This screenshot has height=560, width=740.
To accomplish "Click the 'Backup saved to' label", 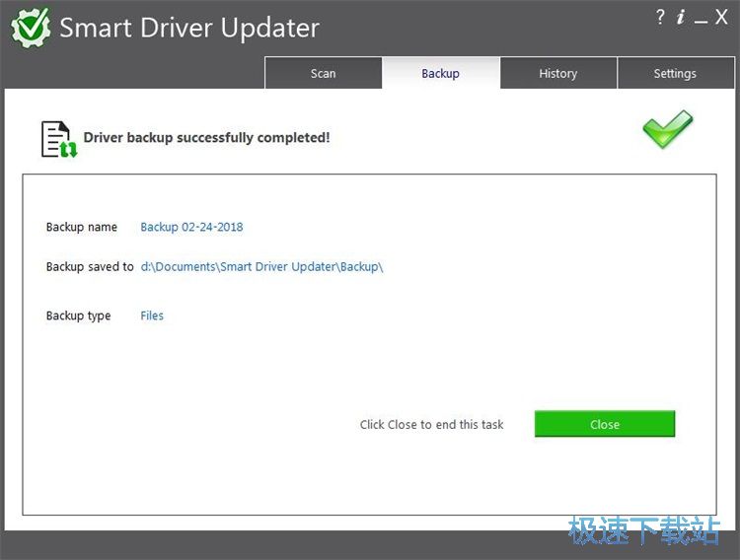I will (x=90, y=266).
